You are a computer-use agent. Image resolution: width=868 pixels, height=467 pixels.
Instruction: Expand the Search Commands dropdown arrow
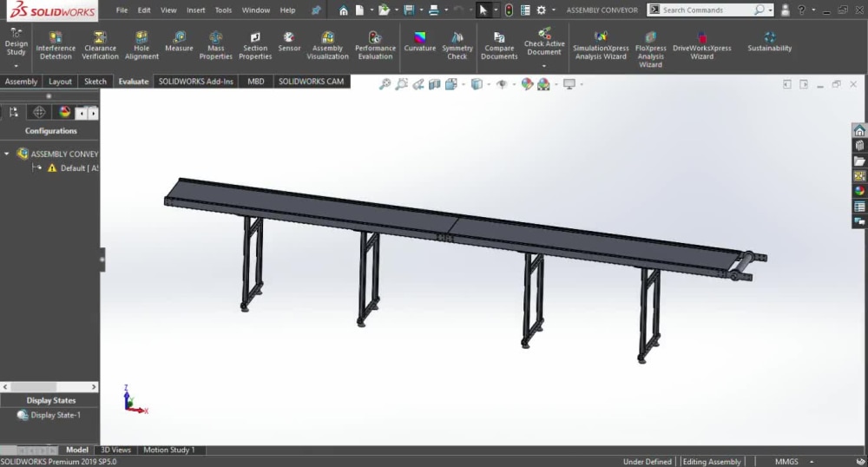tap(770, 10)
